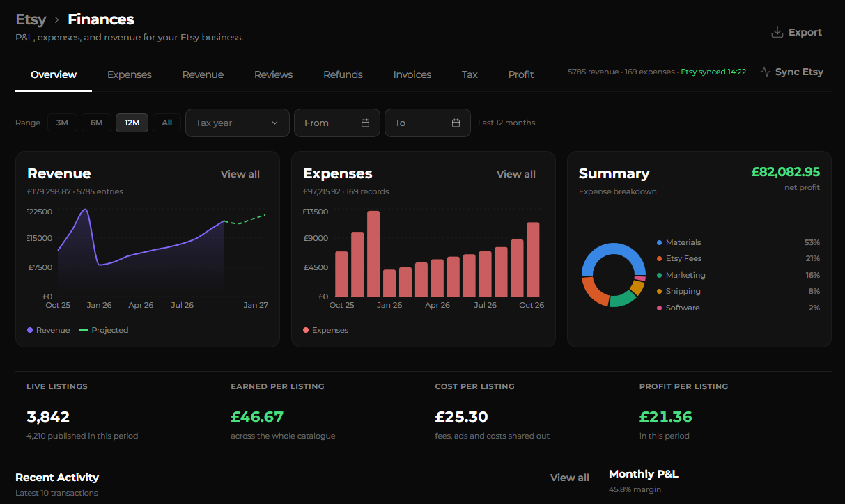Click the Last 12 months label
Viewport: 845px width, 504px height.
click(x=506, y=123)
